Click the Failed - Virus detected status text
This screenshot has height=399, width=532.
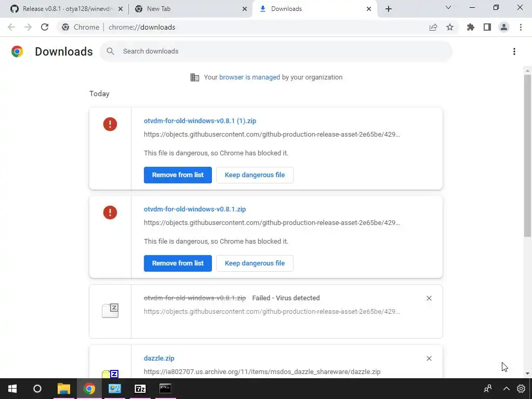coord(286,298)
